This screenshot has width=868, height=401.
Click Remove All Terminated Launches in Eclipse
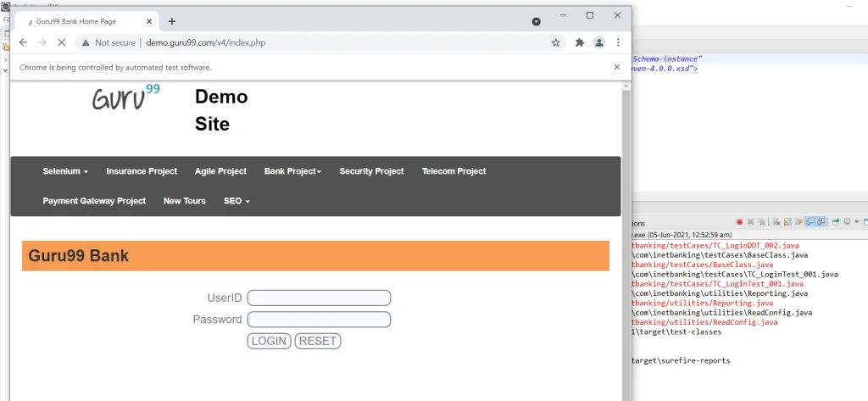pyautogui.click(x=762, y=222)
